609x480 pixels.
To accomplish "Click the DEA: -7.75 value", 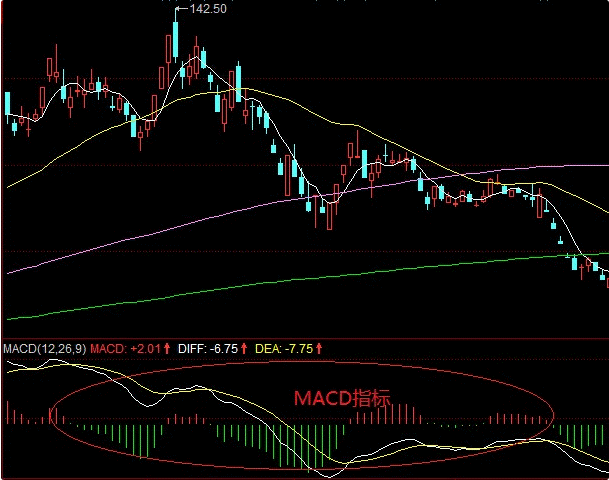I will (x=284, y=348).
